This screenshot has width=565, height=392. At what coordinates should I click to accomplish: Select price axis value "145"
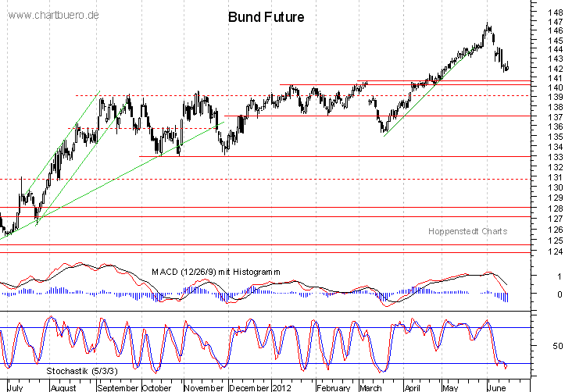[555, 41]
